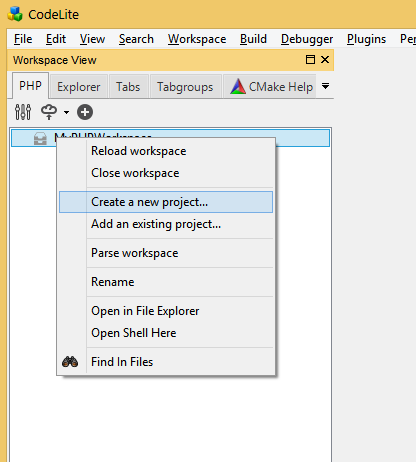
Task: Click the plus create workspace icon
Action: point(85,112)
